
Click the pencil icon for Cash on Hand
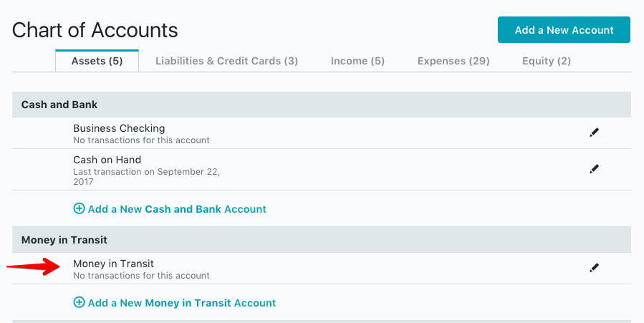[594, 169]
